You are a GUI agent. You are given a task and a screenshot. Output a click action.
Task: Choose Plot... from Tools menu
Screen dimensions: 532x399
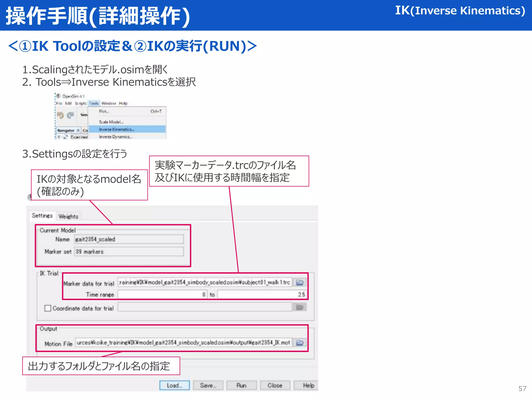tap(127, 111)
